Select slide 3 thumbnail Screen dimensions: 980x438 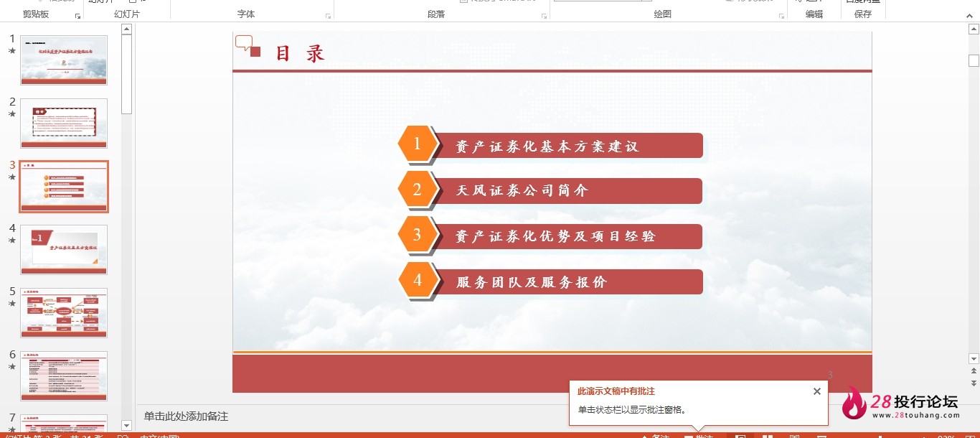(x=64, y=187)
